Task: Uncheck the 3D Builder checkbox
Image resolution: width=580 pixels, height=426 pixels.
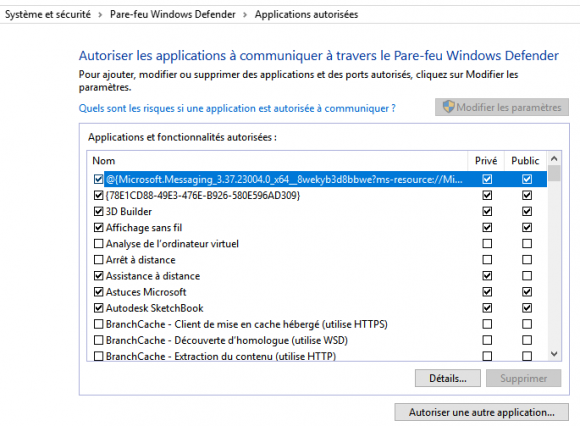Action: (x=98, y=212)
